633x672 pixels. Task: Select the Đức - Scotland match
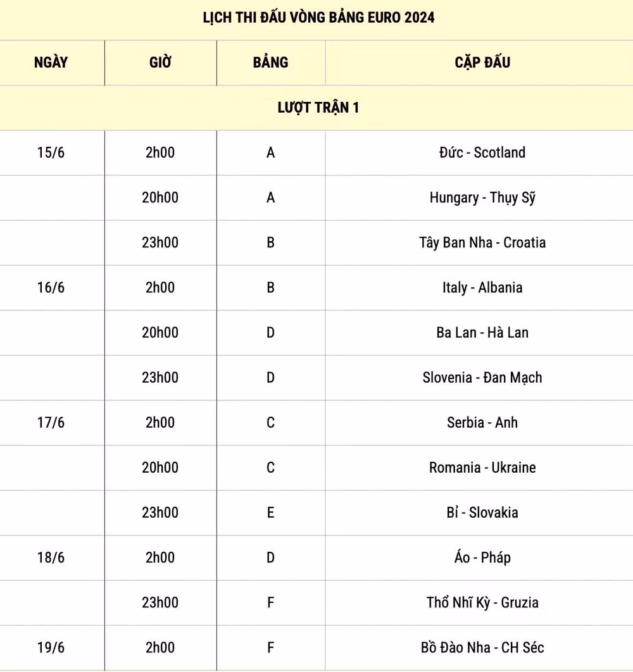482,152
